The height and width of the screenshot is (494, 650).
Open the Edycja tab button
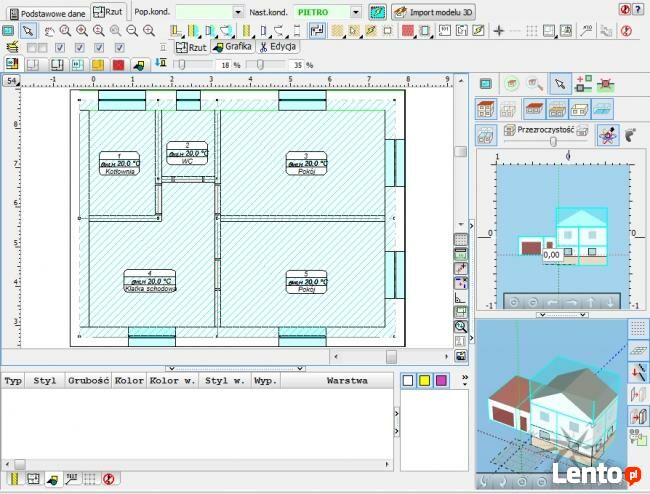[x=277, y=47]
